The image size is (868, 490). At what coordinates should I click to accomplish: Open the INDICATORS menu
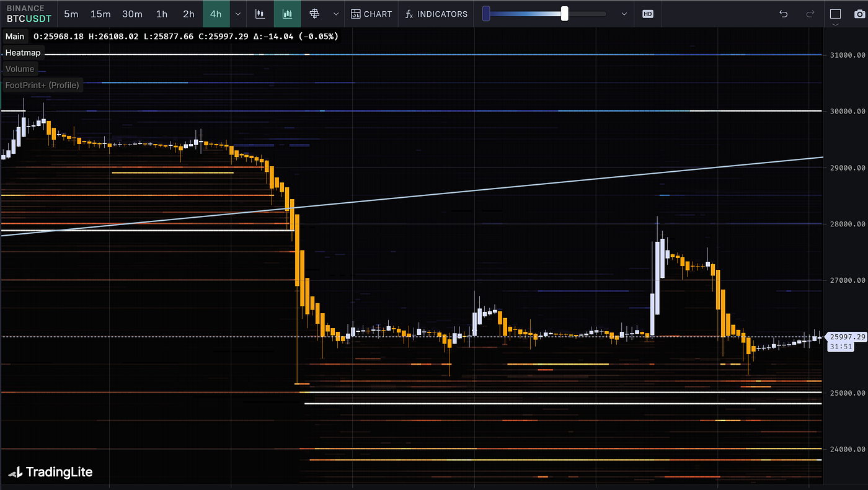(x=436, y=14)
